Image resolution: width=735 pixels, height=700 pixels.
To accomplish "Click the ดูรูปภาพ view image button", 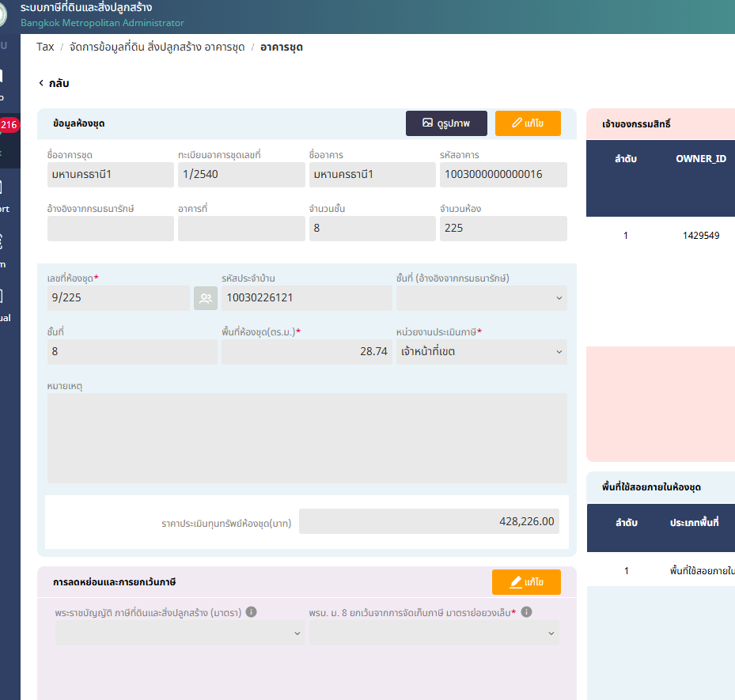I will (x=446, y=123).
